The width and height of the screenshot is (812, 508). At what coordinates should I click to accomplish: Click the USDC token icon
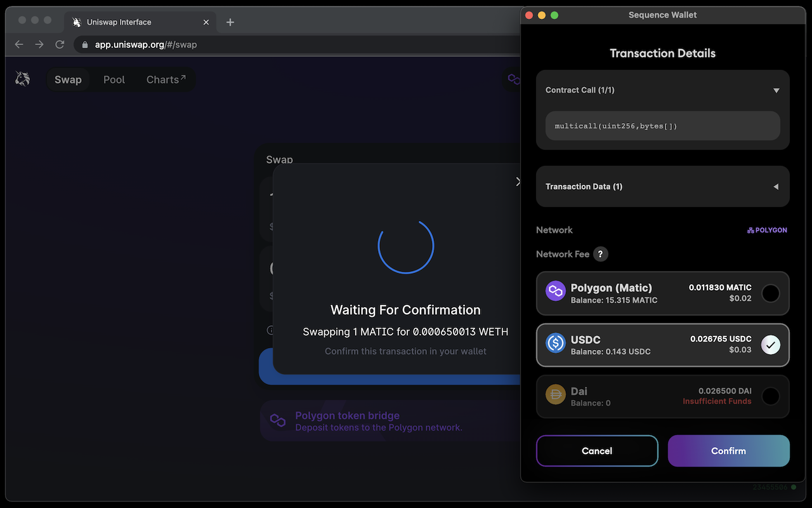click(556, 343)
